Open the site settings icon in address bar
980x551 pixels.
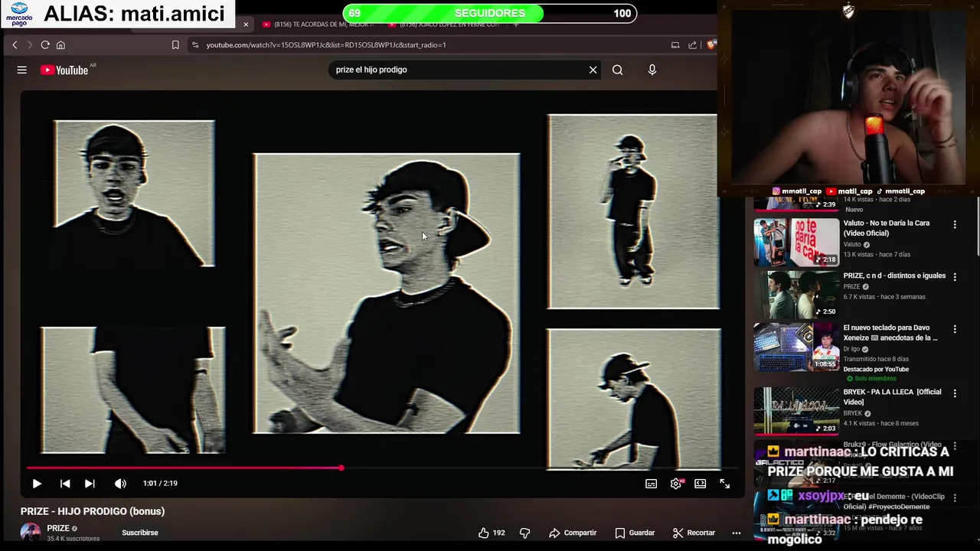pyautogui.click(x=195, y=45)
